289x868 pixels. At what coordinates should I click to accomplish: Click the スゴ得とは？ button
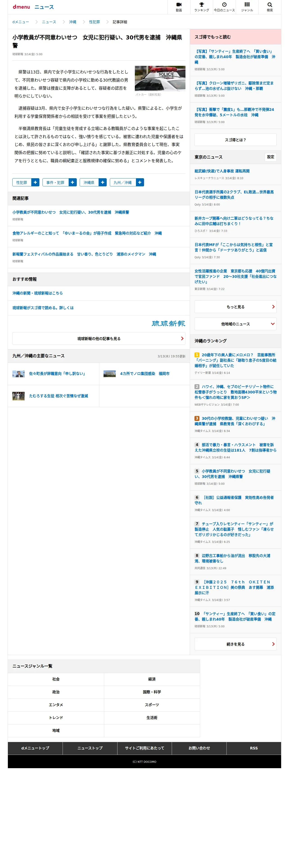[x=235, y=140]
